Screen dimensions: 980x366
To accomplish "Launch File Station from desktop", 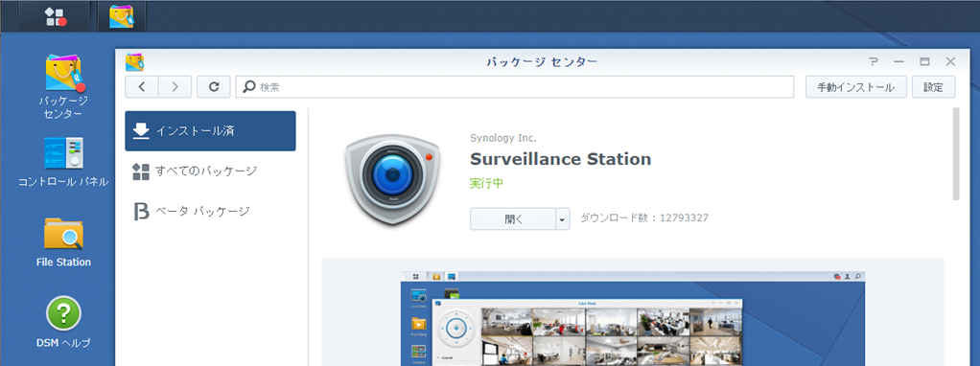I will (x=63, y=241).
